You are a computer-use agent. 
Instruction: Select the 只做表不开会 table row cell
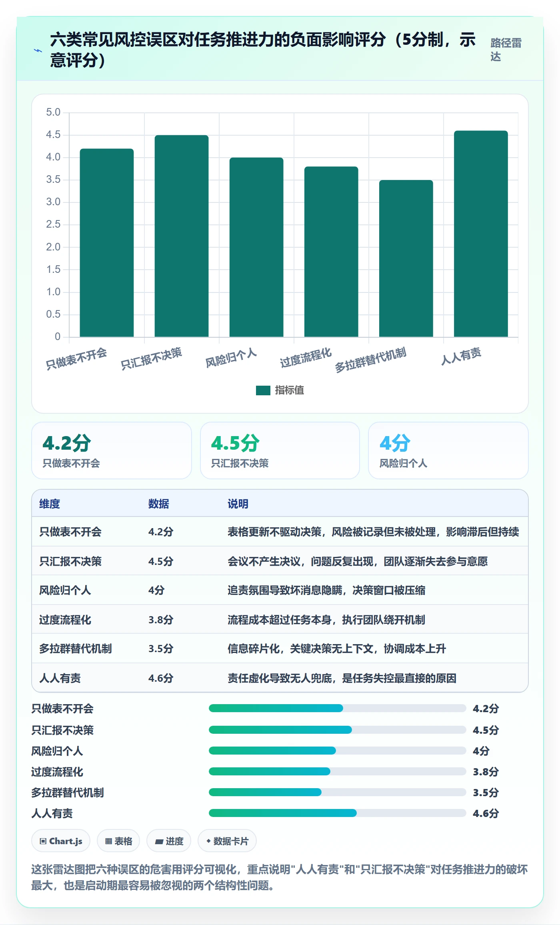(70, 532)
